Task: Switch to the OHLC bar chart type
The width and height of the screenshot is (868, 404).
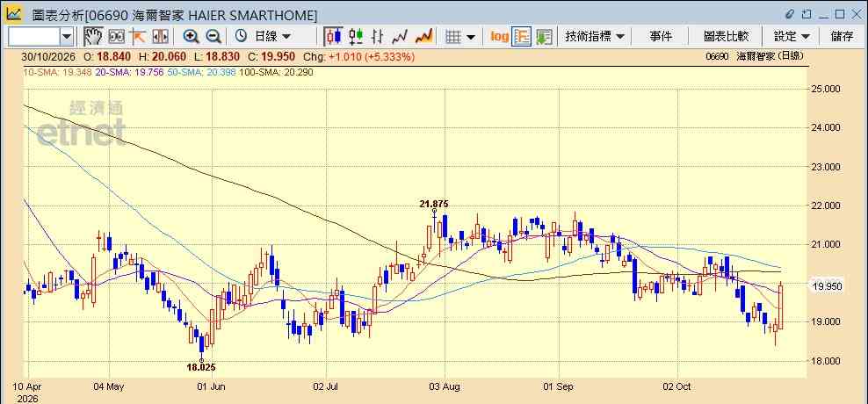Action: [x=378, y=37]
